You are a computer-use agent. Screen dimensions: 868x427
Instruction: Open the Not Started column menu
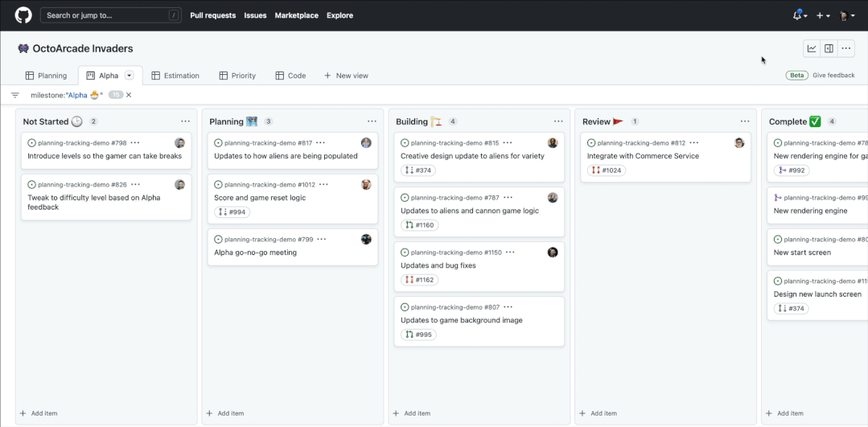point(186,121)
